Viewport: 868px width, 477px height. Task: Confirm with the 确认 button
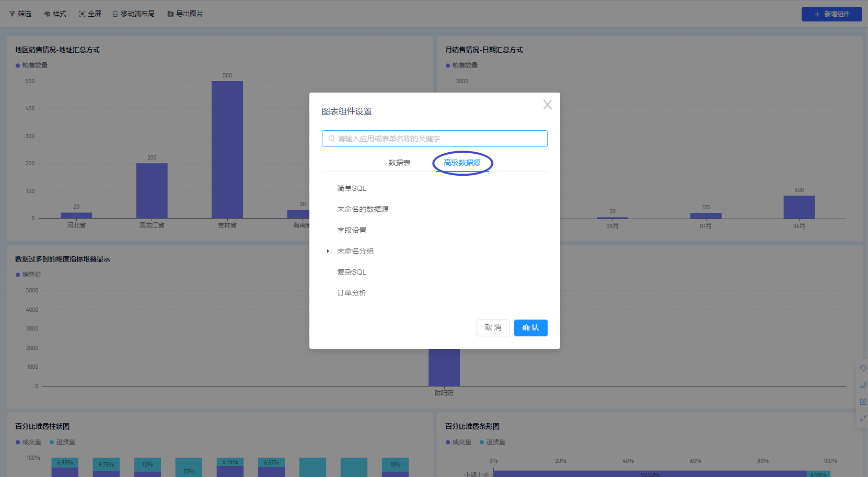point(530,328)
